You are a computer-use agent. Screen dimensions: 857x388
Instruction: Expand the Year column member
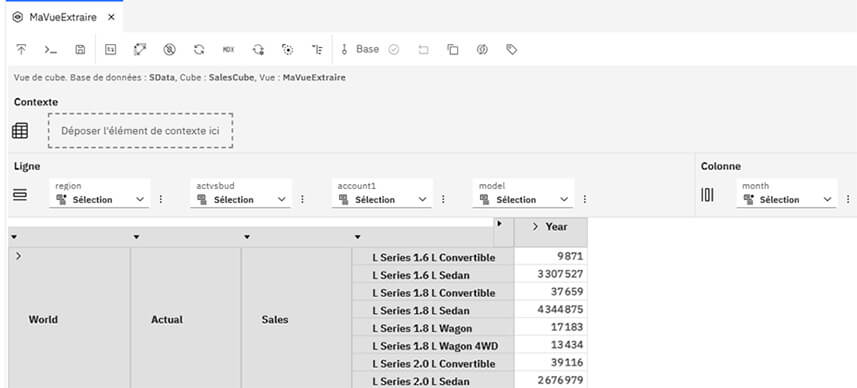(536, 227)
